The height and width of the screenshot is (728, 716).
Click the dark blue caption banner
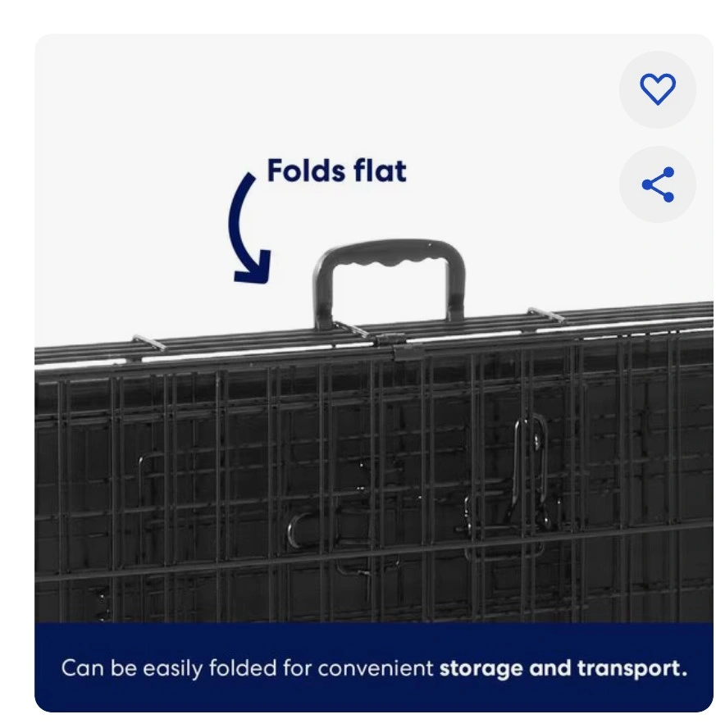coord(374,667)
